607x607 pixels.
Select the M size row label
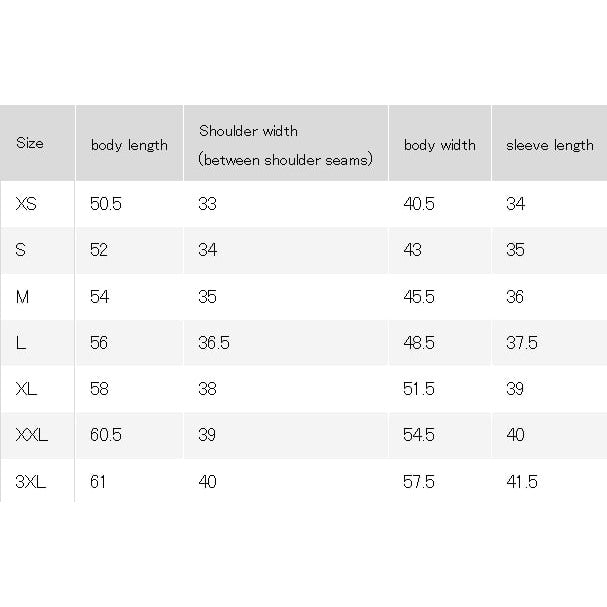[x=22, y=297]
